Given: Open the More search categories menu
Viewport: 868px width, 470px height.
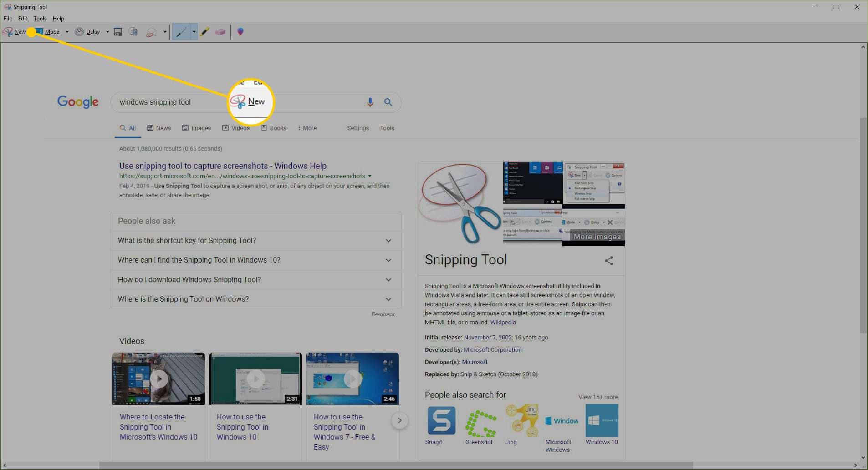Looking at the screenshot, I should click(x=307, y=128).
